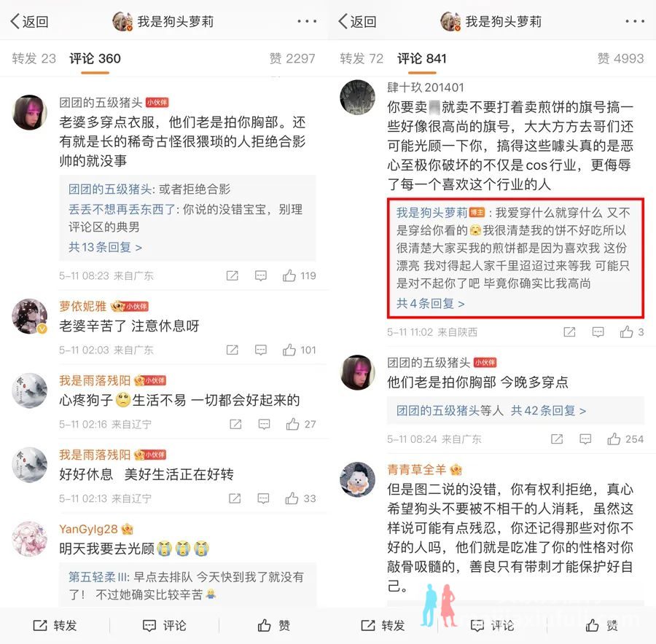This screenshot has width=656, height=644.
Task: Like the comment with 254 likes
Action: coord(625,439)
